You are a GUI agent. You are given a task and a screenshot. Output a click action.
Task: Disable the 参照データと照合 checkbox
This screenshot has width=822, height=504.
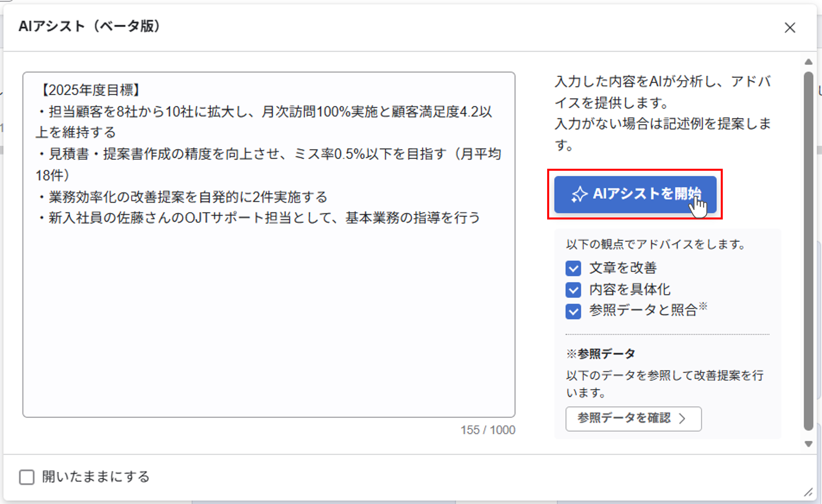[x=573, y=312]
